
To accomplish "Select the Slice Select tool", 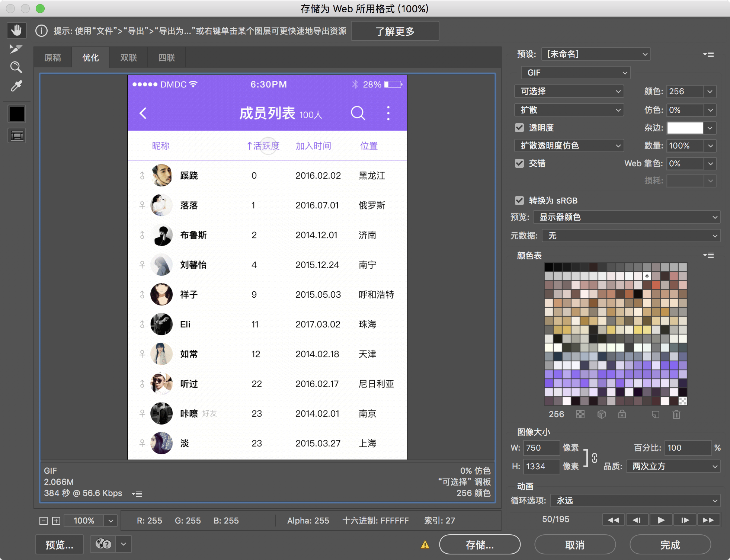I will 16,49.
